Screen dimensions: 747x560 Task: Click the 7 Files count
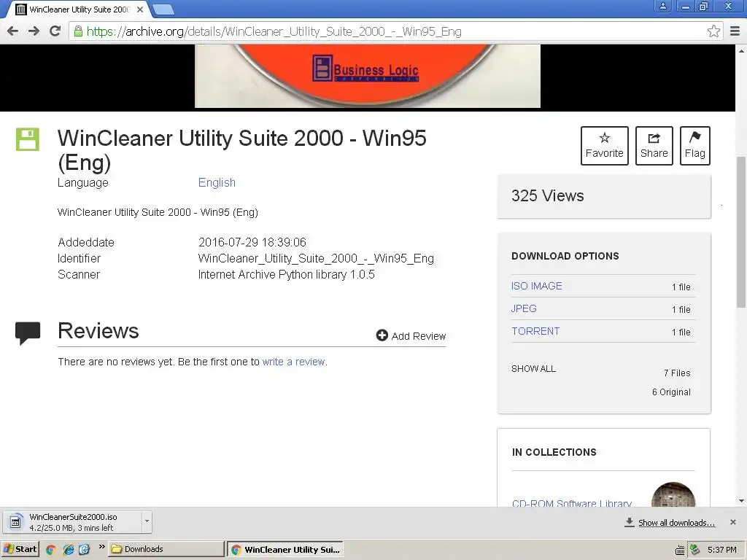(x=677, y=373)
